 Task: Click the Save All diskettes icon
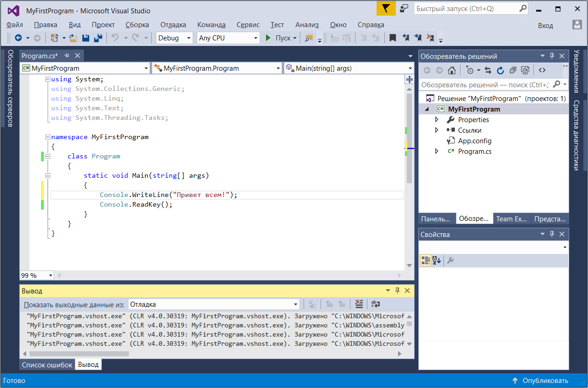click(98, 38)
